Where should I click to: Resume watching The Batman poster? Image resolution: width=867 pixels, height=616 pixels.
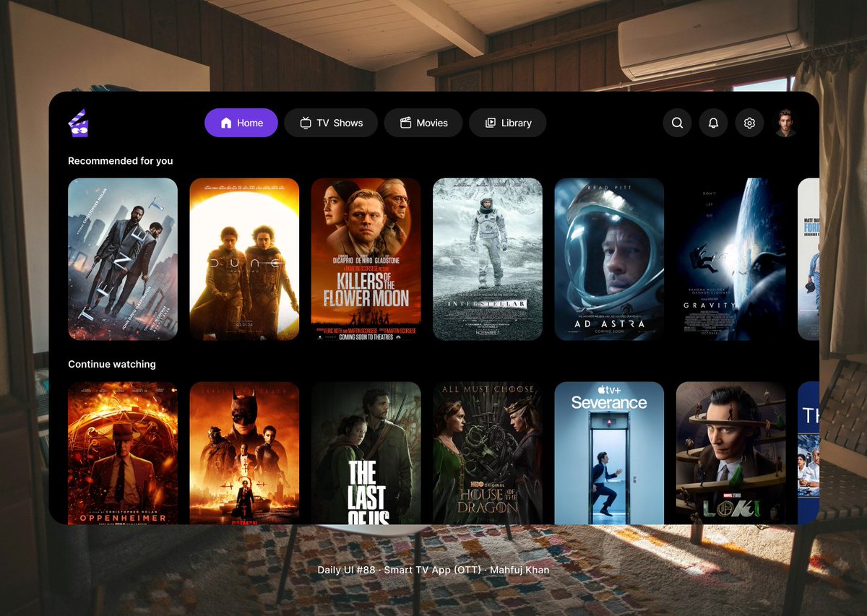click(x=244, y=453)
